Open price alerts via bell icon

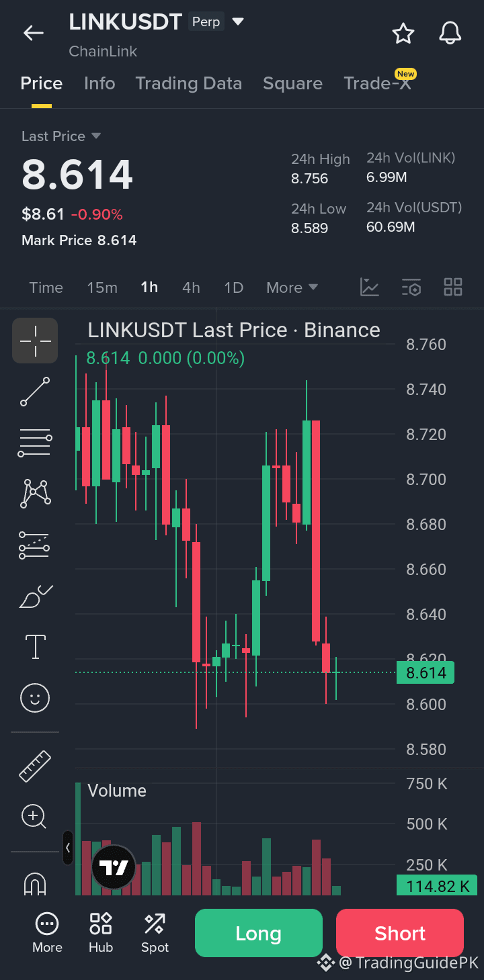click(x=450, y=33)
